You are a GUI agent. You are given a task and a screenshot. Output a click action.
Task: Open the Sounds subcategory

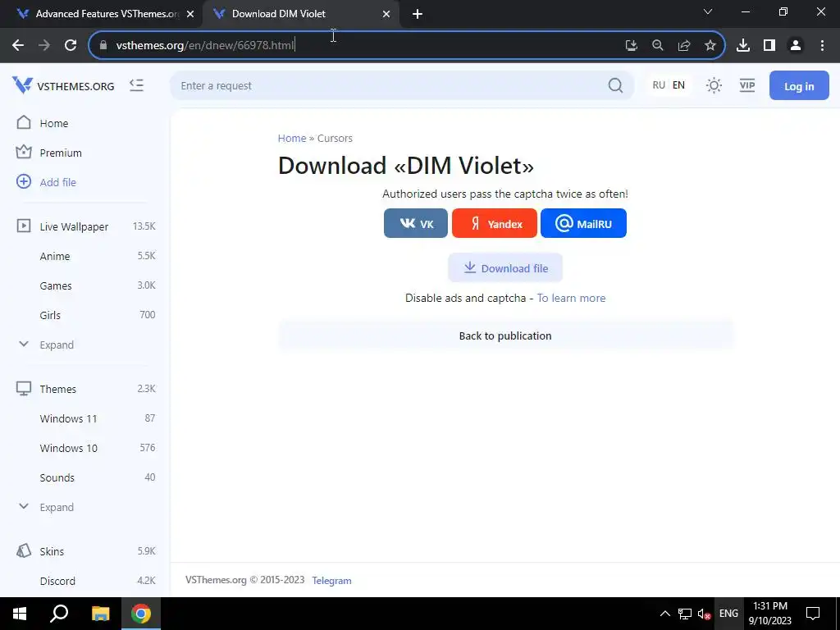57,477
